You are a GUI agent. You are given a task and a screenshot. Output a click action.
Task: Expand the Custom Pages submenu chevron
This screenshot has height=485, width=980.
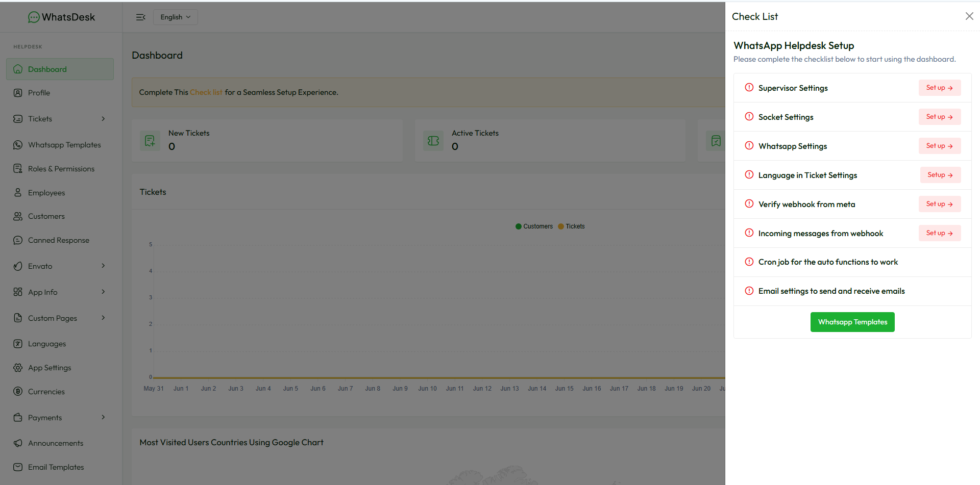pos(103,318)
